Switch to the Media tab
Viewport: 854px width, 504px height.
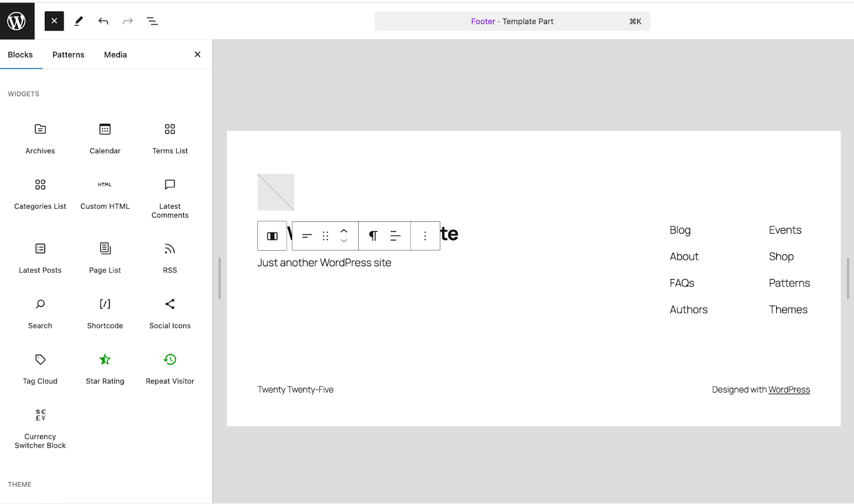coord(115,54)
